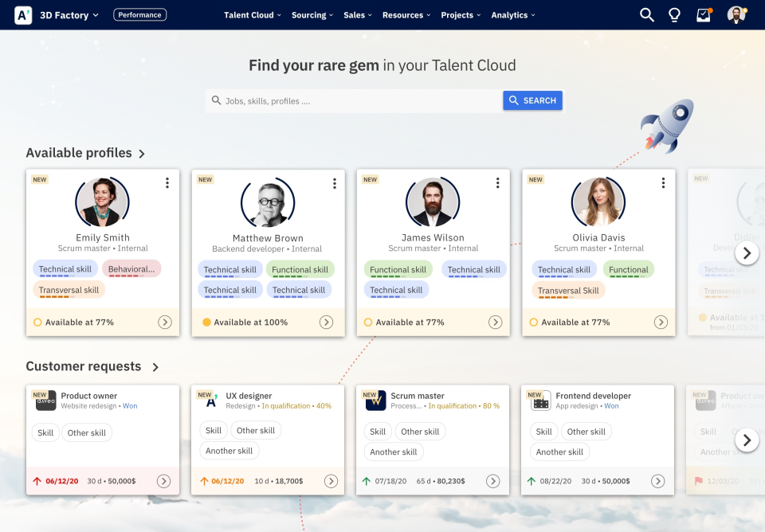Click your profile avatar in the top bar
The image size is (765, 532).
[736, 14]
